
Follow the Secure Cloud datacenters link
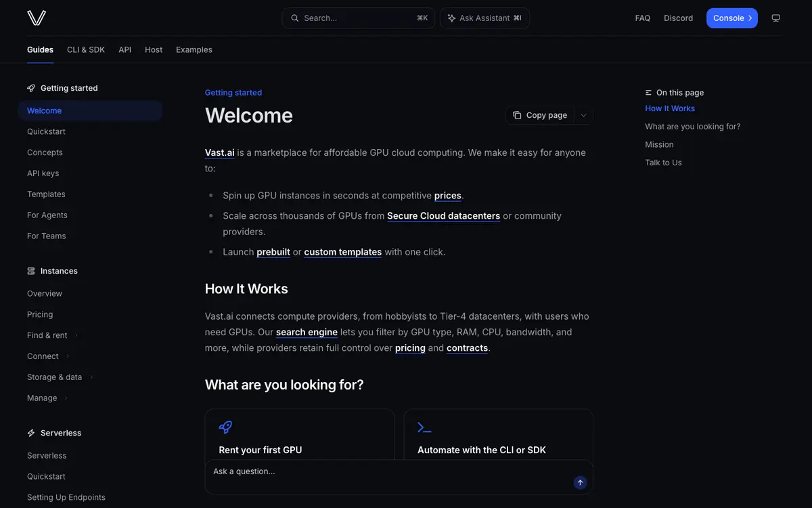(443, 216)
